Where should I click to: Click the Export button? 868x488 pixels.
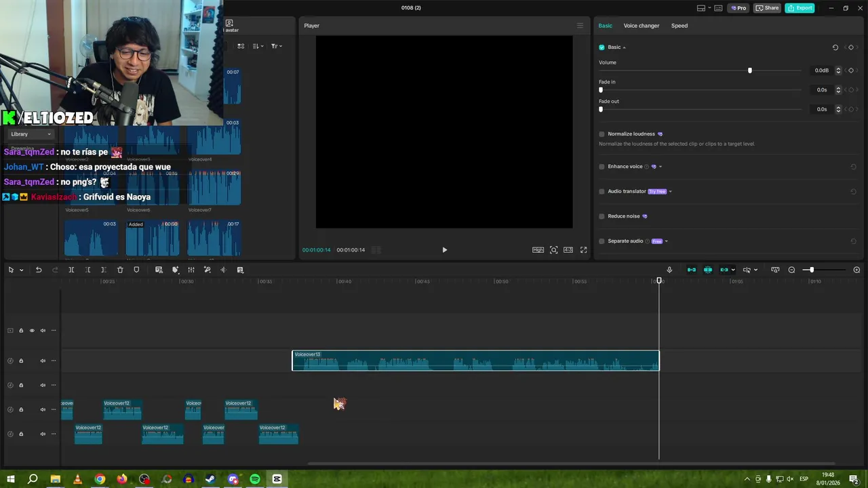pos(800,8)
